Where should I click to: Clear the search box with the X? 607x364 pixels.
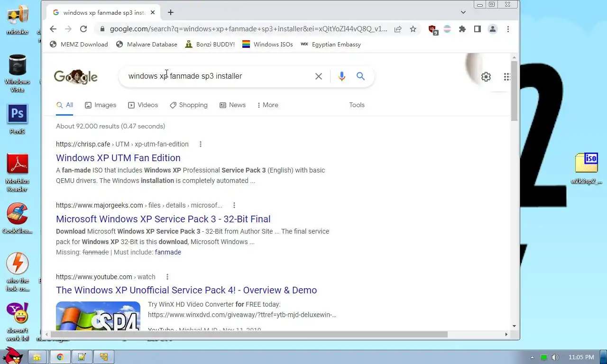[x=319, y=76]
